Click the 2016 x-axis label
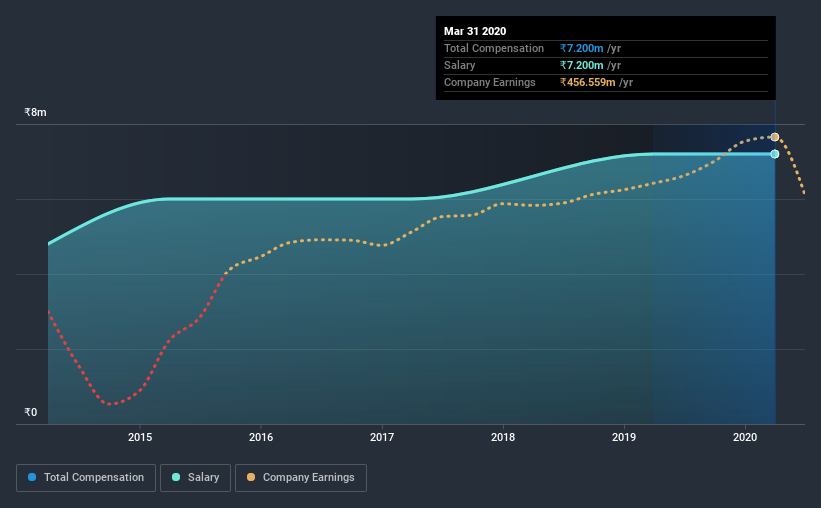 (261, 437)
